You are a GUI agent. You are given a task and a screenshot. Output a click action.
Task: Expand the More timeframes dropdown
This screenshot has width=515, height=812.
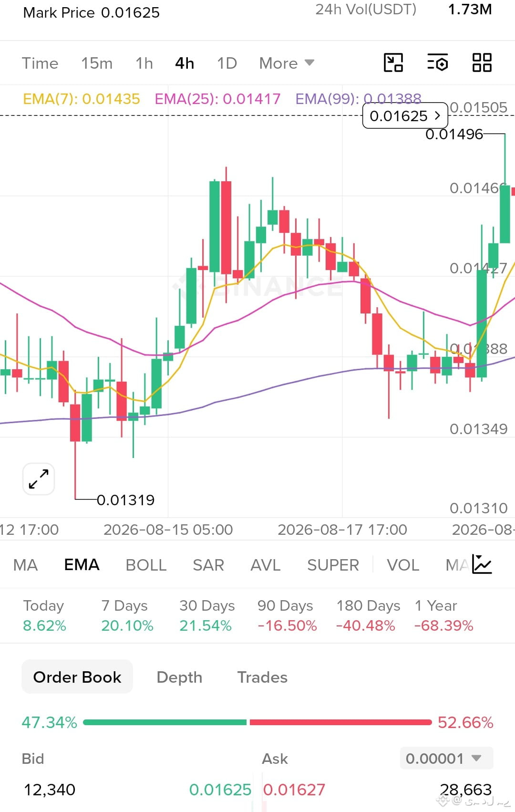287,63
